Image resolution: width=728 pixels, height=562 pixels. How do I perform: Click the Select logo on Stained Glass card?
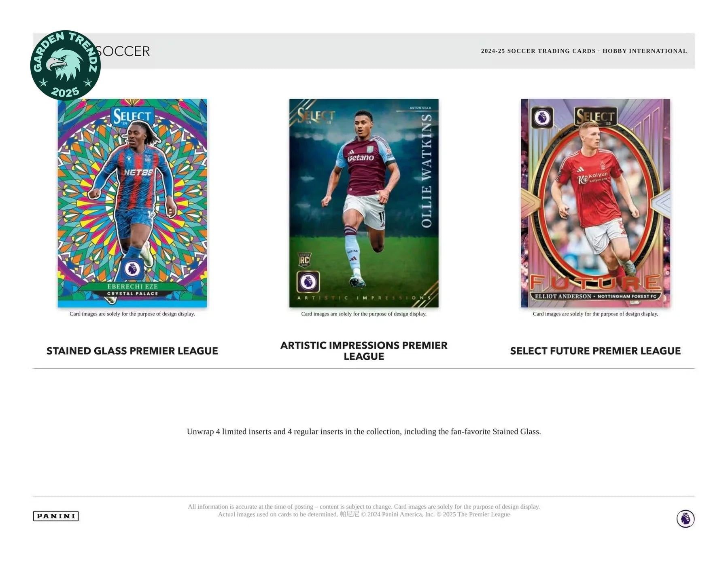[132, 117]
